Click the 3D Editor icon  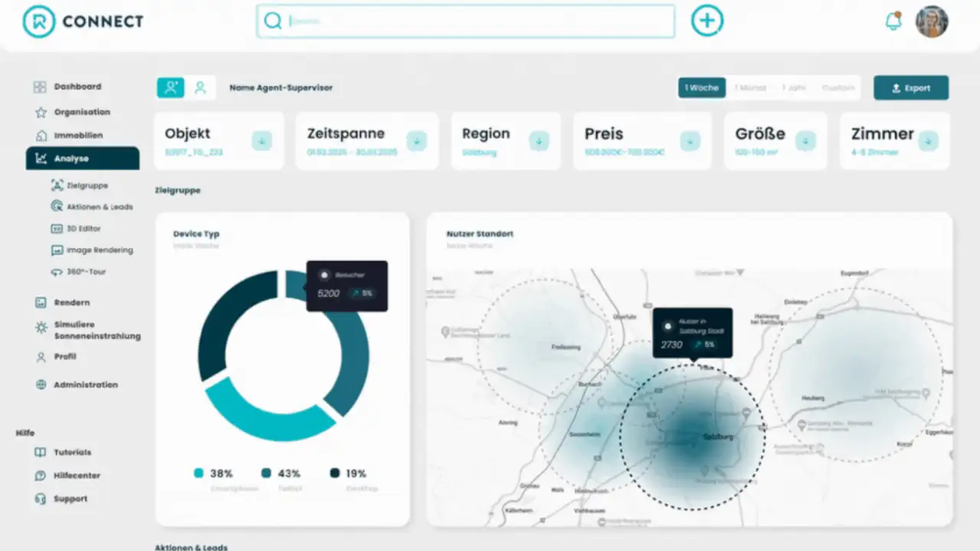[x=57, y=228]
